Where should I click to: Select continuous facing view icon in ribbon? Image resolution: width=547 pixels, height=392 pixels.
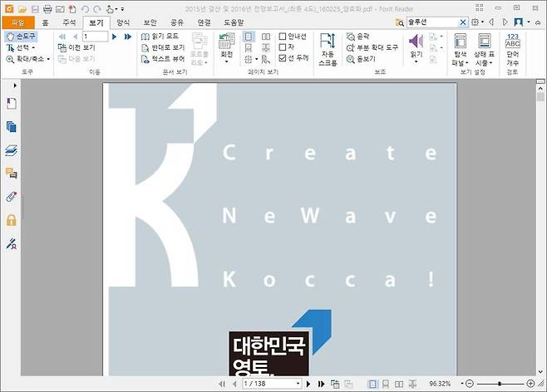(x=266, y=47)
